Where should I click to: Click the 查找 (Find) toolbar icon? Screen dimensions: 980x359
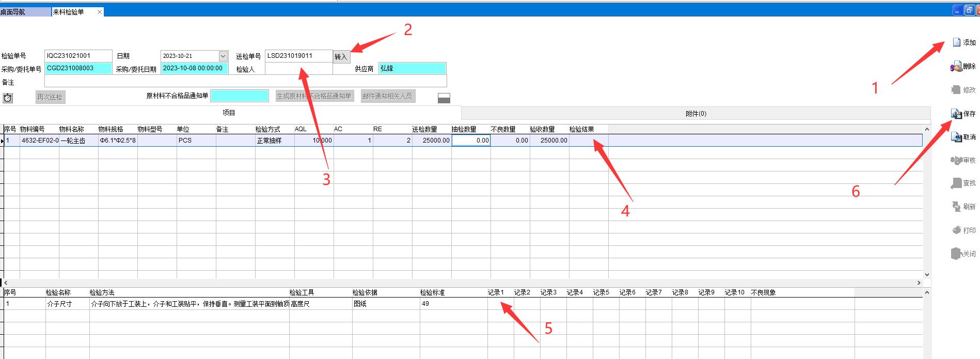956,183
